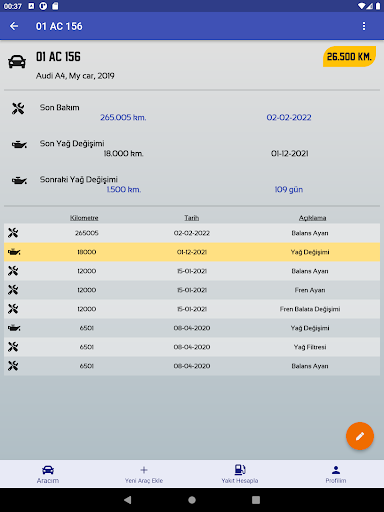This screenshot has height=512, width=384.
Task: Tap the Android home navigation button
Action: [x=192, y=500]
